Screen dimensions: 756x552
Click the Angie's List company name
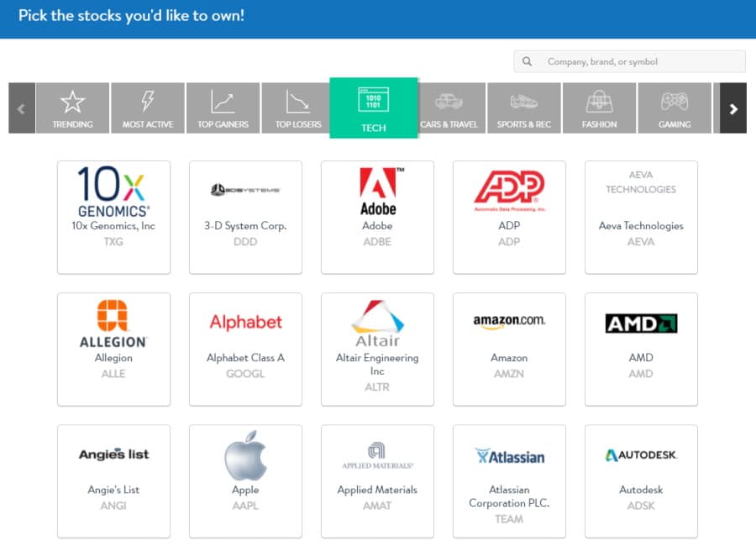(x=113, y=490)
